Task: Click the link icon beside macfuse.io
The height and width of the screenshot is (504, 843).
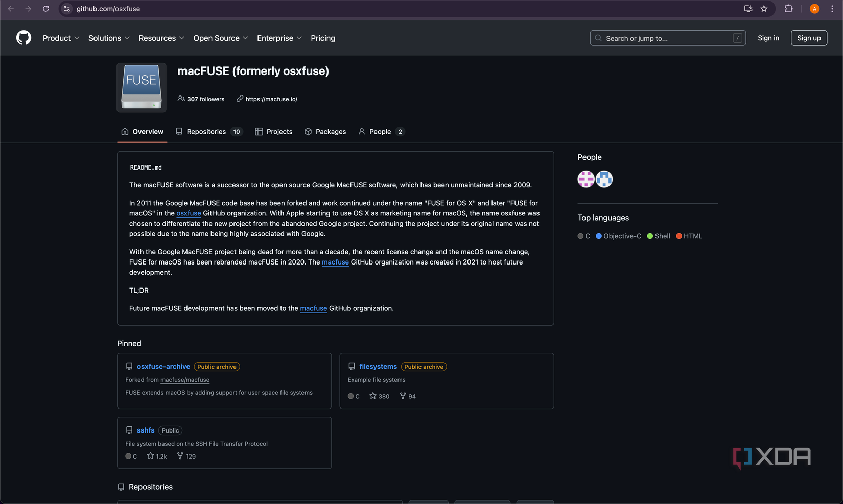Action: (x=240, y=99)
